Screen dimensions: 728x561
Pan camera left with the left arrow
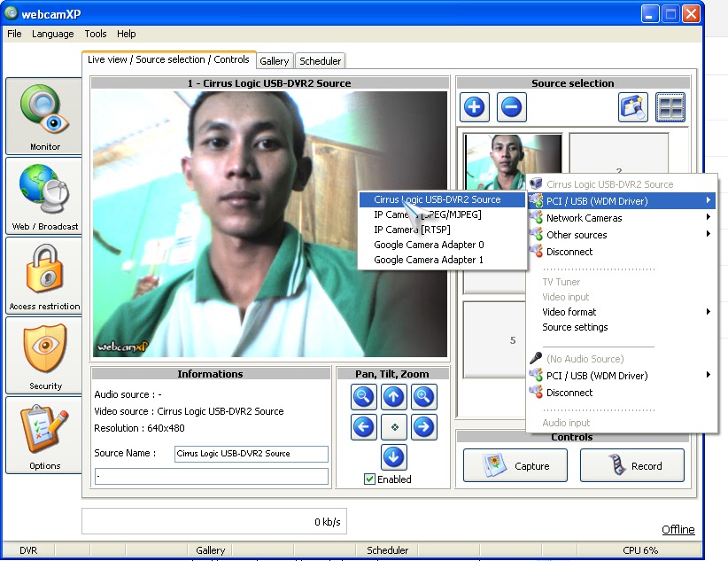(x=363, y=427)
